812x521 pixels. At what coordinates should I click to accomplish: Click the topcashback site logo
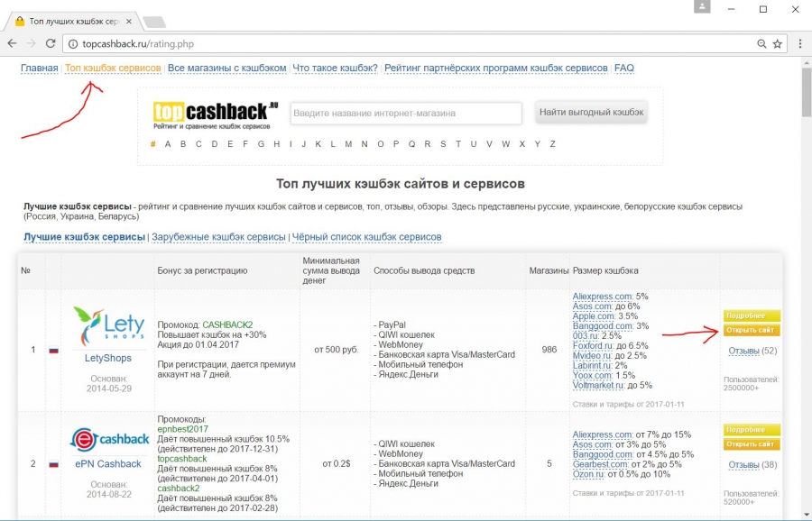215,114
